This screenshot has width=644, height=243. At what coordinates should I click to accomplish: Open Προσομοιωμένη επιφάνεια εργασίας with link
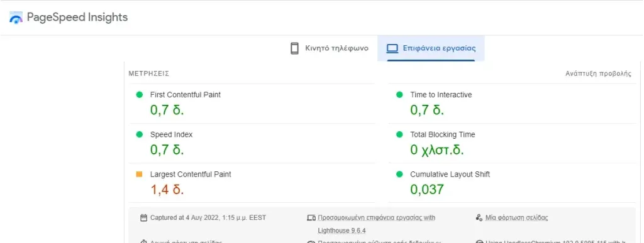pyautogui.click(x=377, y=218)
